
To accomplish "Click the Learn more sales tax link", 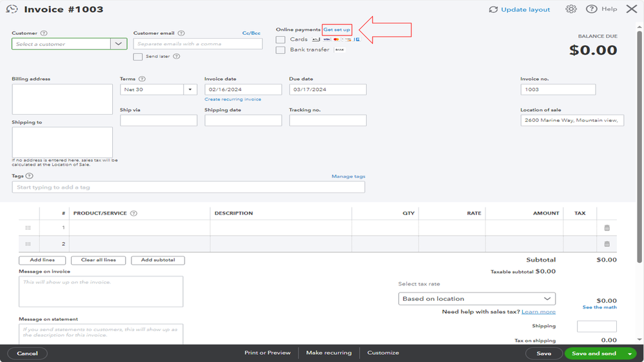I will 538,312.
